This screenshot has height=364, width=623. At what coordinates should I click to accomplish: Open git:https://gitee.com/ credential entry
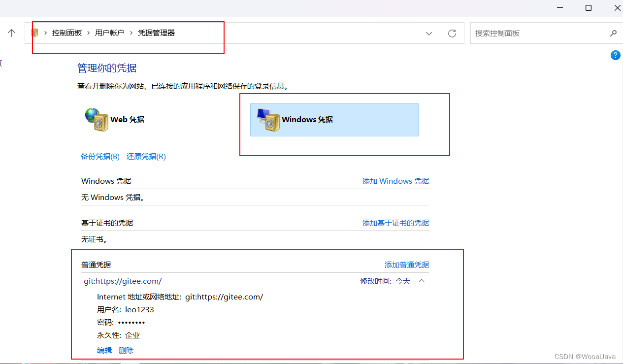click(123, 281)
